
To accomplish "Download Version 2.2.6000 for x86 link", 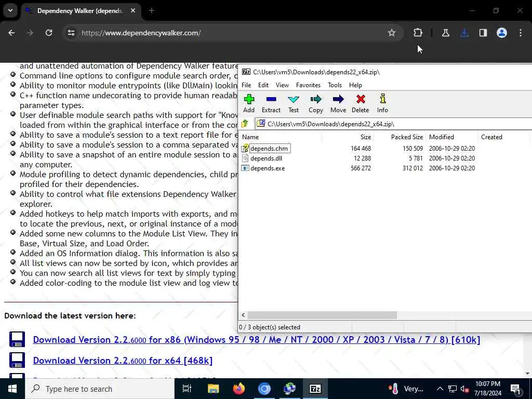I will tap(257, 340).
